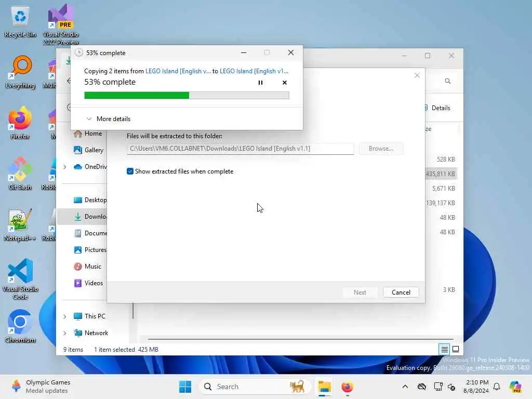Viewport: 532px width, 399px height.
Task: Switch to details list view icon
Action: tap(444, 349)
